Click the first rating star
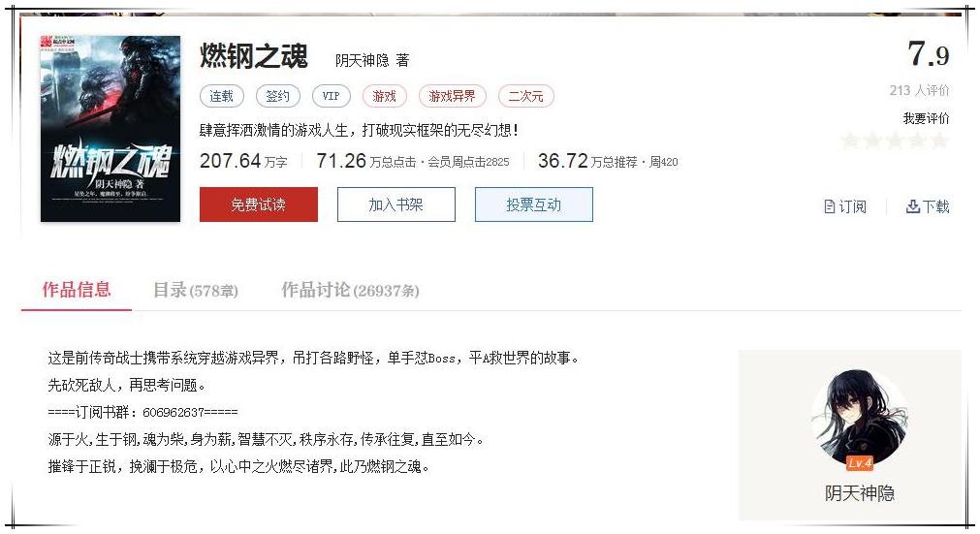The height and width of the screenshot is (534, 980). tap(850, 141)
